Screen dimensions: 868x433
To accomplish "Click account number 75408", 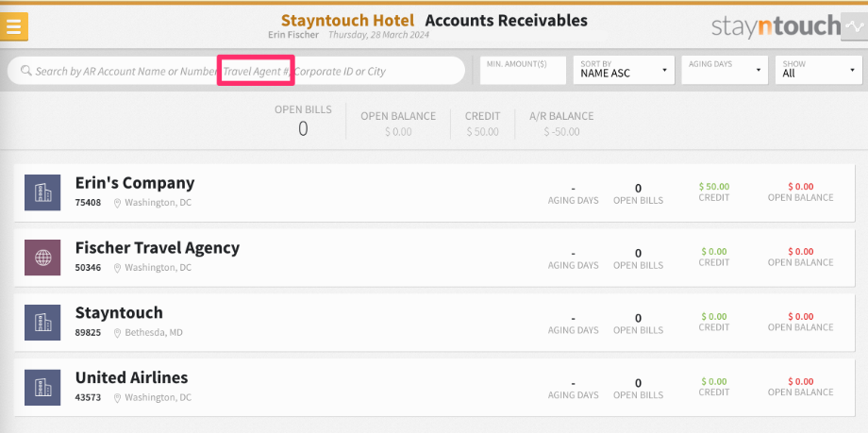I will pyautogui.click(x=88, y=203).
